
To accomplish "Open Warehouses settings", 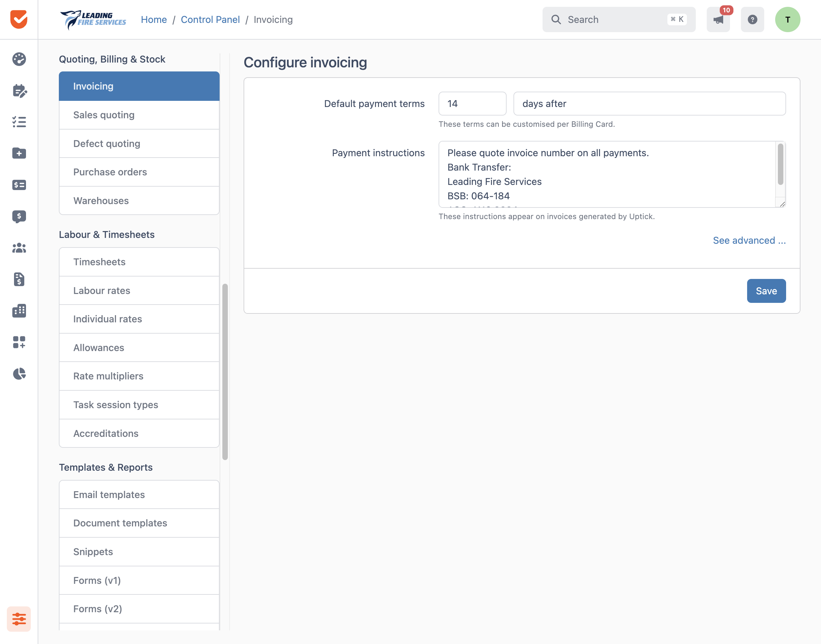I will [139, 201].
